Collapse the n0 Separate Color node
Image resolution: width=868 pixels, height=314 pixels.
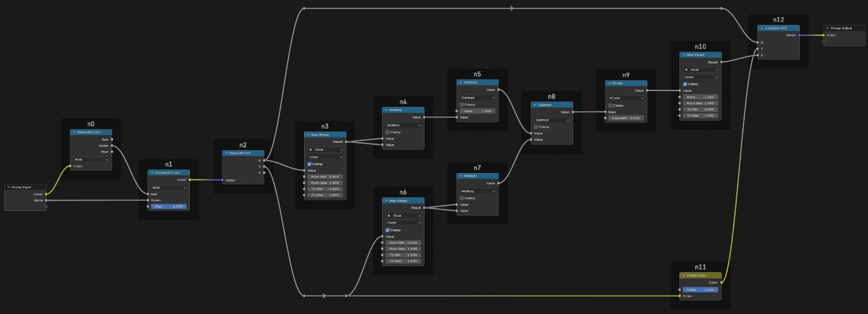coord(74,132)
